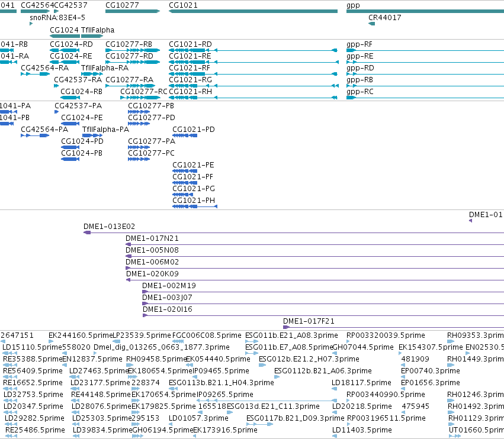Open protein CG1021-PG

pos(194,189)
